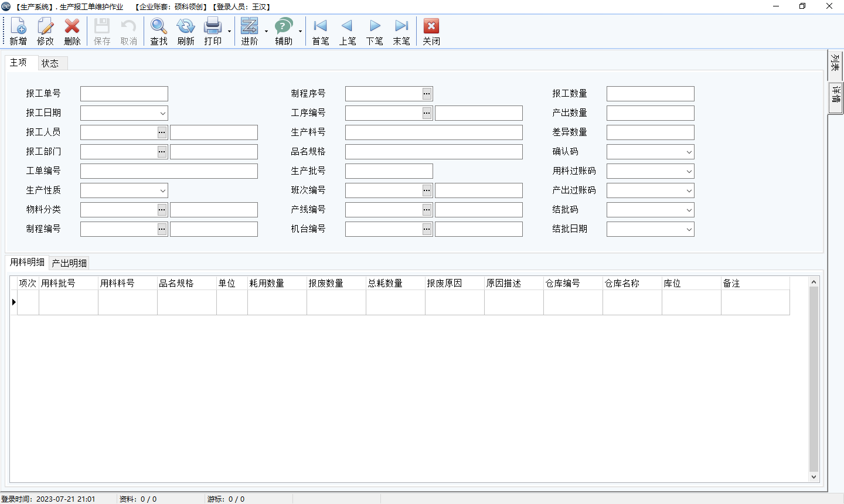Click the grid scrollbar up arrow
Viewport: 844px width, 504px height.
pyautogui.click(x=814, y=282)
